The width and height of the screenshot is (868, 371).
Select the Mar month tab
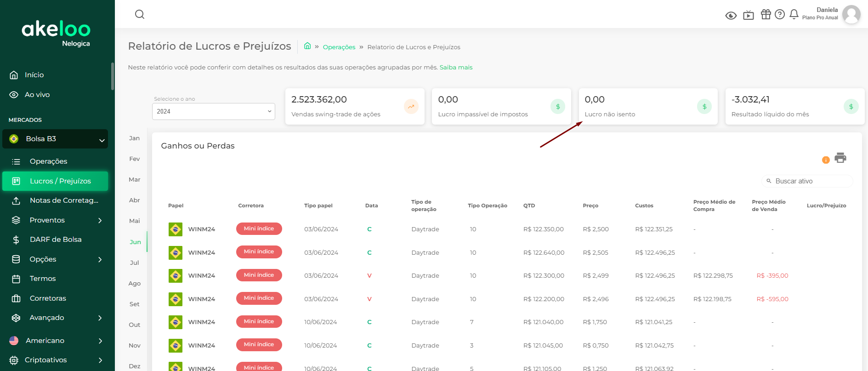pyautogui.click(x=134, y=179)
